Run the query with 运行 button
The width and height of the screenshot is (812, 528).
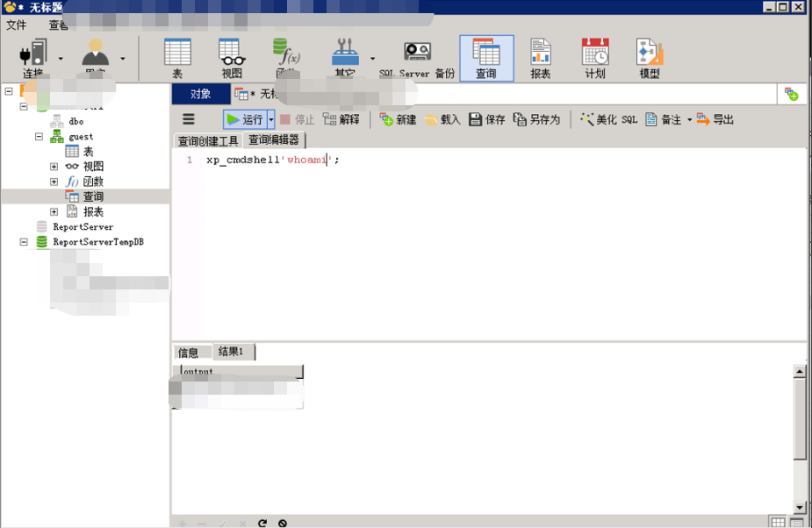tap(245, 119)
